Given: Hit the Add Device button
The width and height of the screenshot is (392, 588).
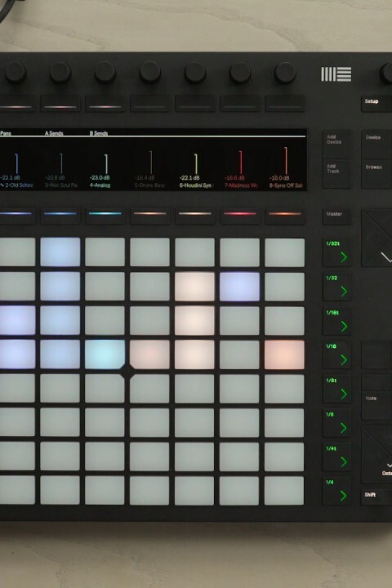Looking at the screenshot, I should (x=336, y=144).
